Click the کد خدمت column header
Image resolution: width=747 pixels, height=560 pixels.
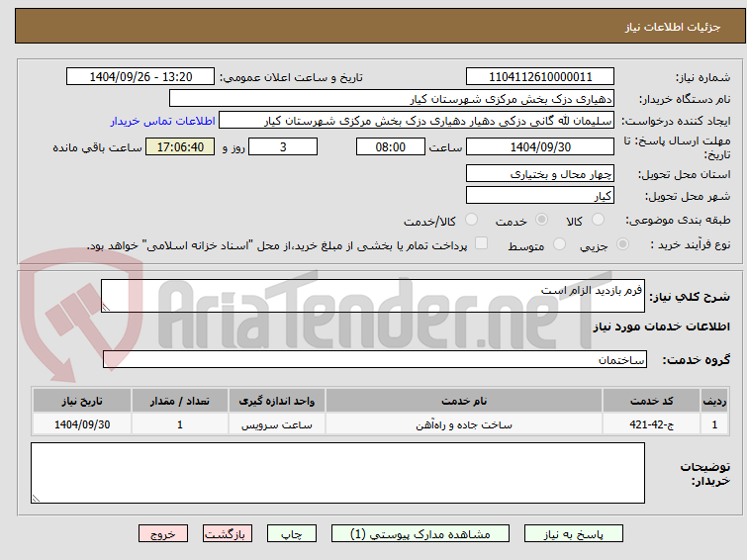pos(651,401)
